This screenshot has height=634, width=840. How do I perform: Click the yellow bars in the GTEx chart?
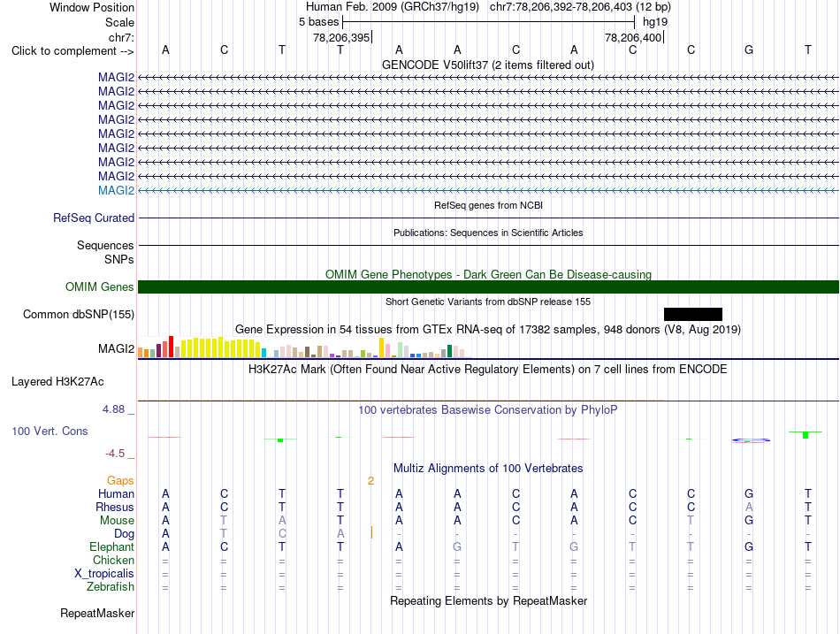tap(221, 348)
